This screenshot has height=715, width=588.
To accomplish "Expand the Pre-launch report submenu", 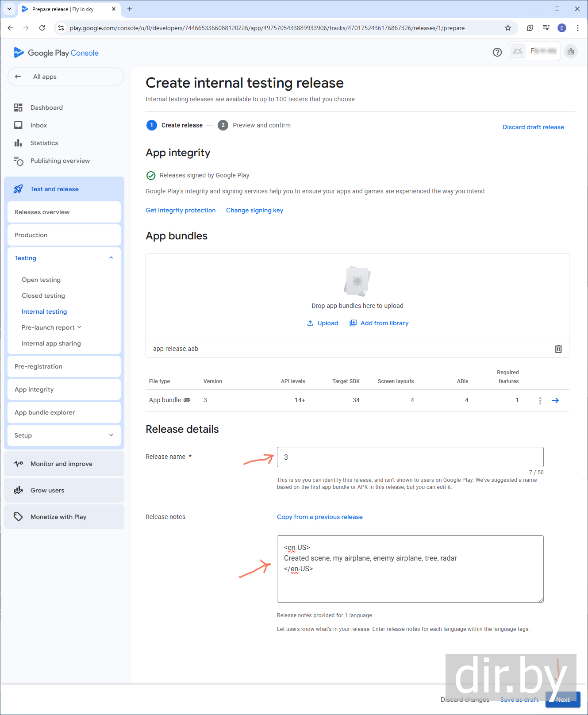I will 80,327.
